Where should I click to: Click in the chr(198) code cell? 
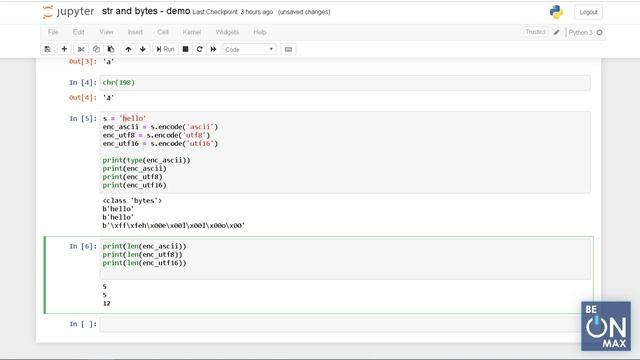pos(345,83)
